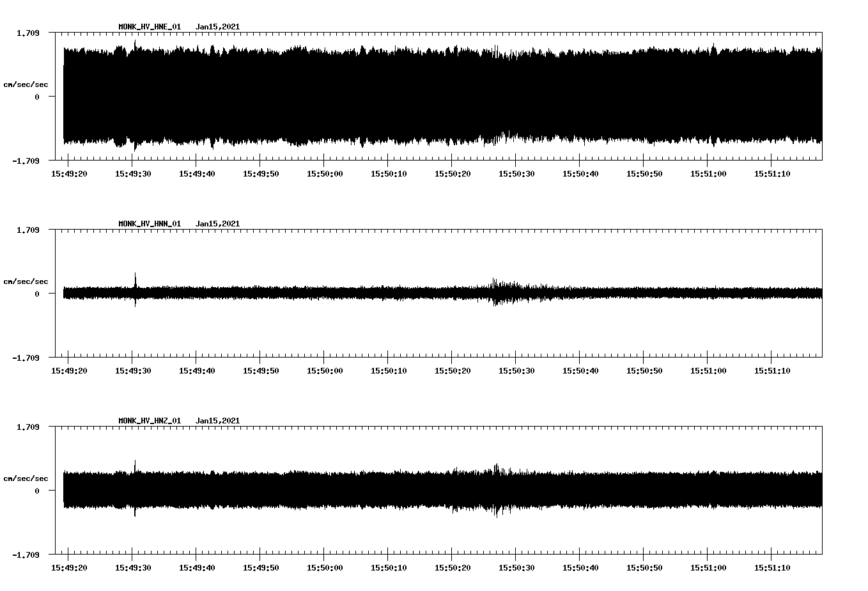
Task: Click the 15:49:20 tick label on top axis
Action: click(70, 173)
